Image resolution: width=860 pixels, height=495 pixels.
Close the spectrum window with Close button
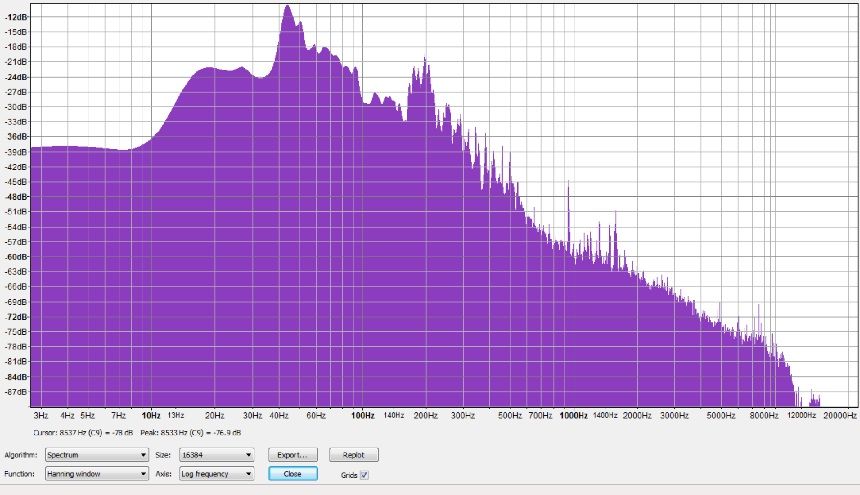pyautogui.click(x=293, y=474)
